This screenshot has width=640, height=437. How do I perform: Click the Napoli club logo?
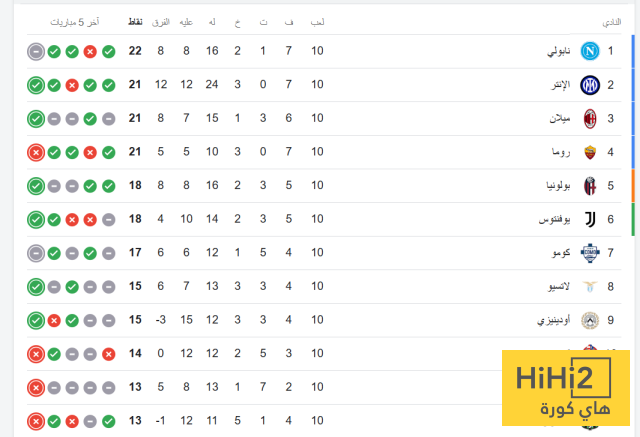590,51
